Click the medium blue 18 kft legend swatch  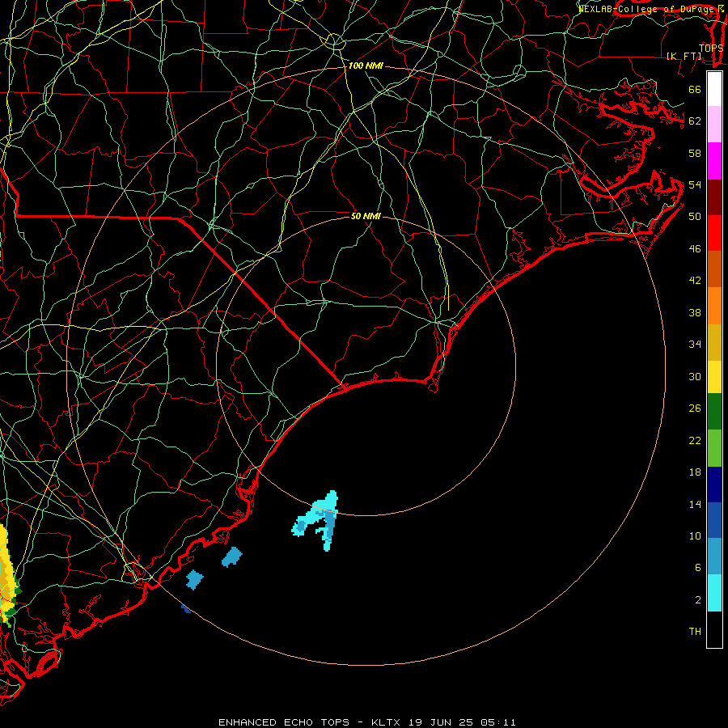pyautogui.click(x=714, y=520)
